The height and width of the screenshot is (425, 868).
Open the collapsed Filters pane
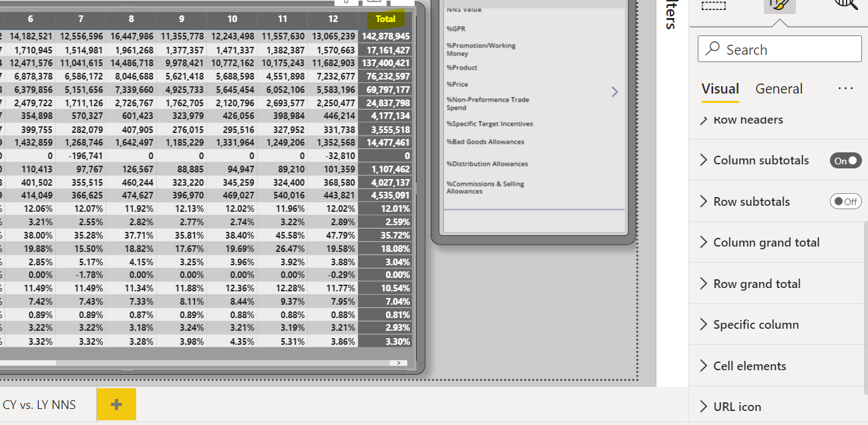[x=672, y=15]
